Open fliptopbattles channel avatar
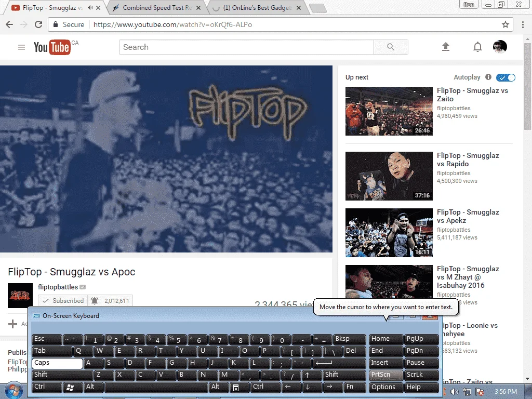This screenshot has width=532, height=399. pos(20,296)
